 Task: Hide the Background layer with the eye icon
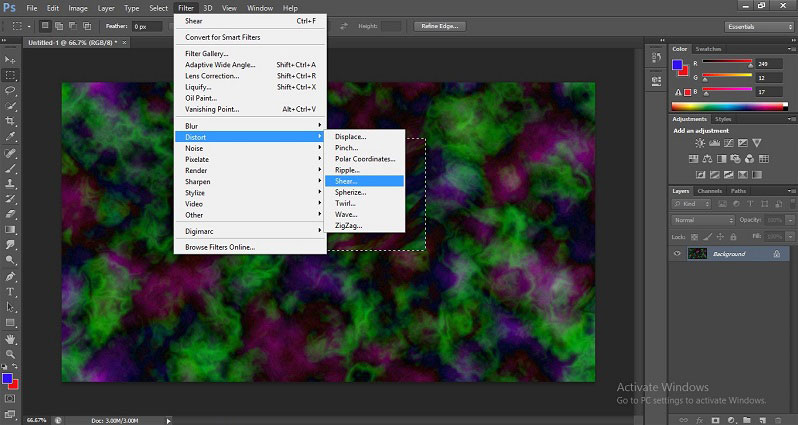pyautogui.click(x=677, y=254)
